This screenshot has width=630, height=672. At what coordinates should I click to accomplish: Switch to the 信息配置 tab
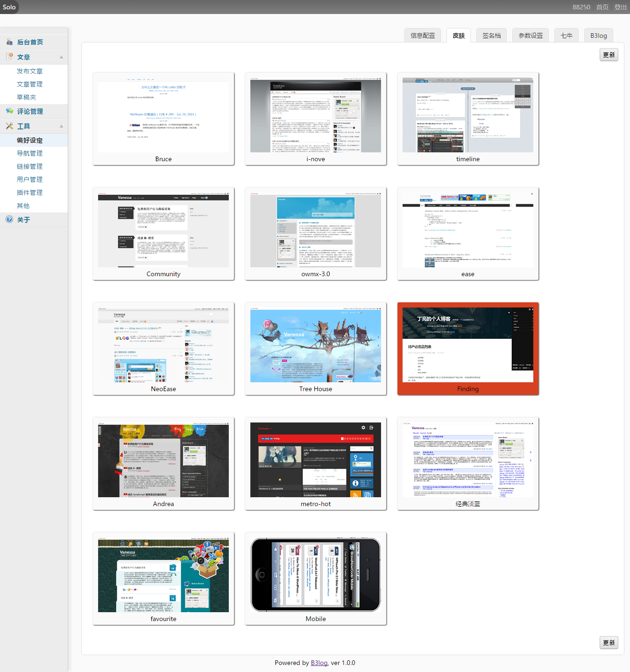coord(423,36)
